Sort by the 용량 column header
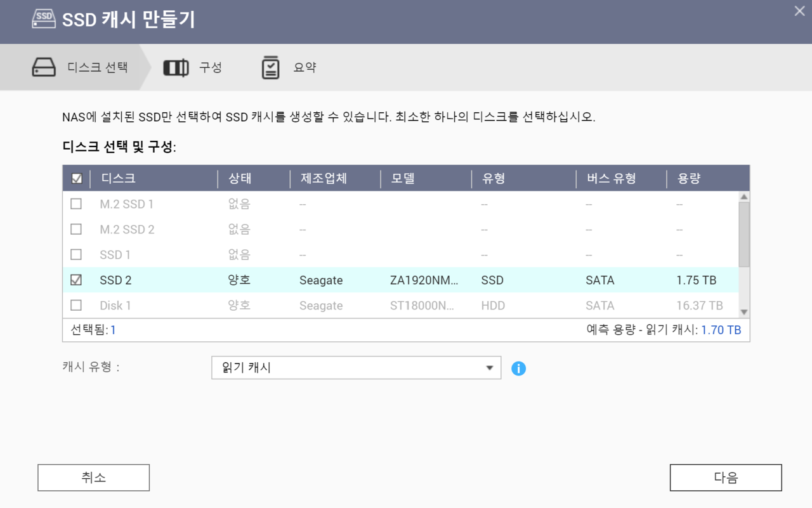This screenshot has height=508, width=812. (x=689, y=179)
